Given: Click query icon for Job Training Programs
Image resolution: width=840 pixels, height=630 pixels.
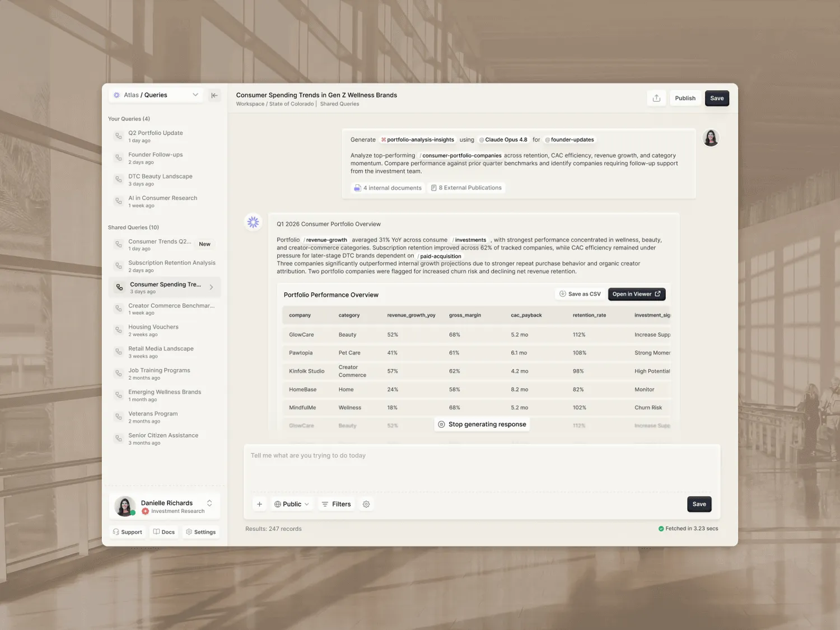Looking at the screenshot, I should click(x=118, y=374).
